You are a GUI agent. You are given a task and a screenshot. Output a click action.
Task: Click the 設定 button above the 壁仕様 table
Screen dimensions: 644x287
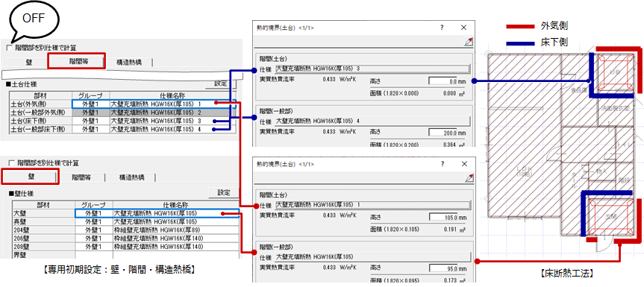pos(223,192)
